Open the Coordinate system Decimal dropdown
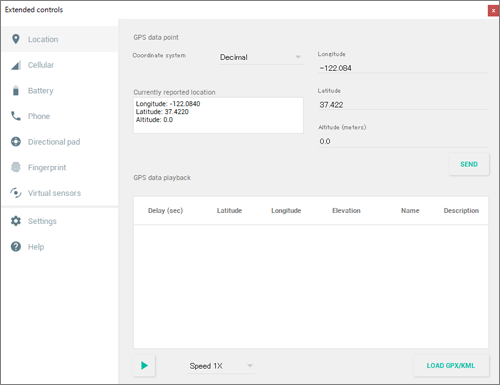 pyautogui.click(x=260, y=57)
